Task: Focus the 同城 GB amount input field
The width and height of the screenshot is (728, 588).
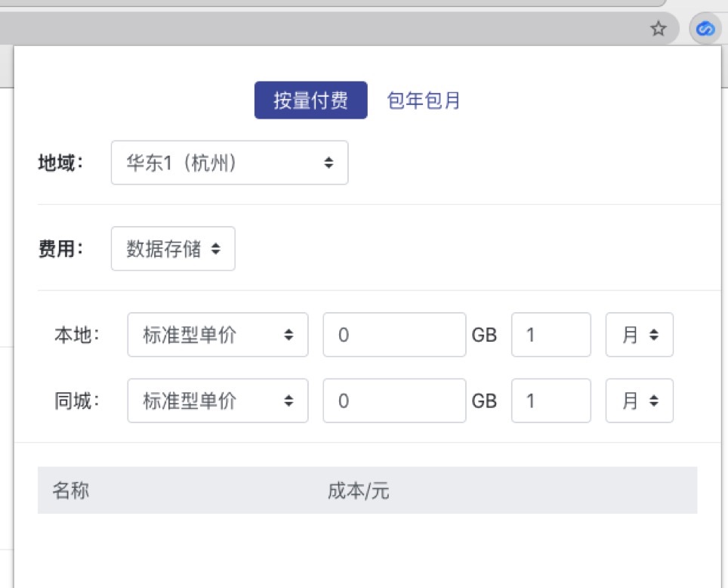Action: tap(394, 401)
